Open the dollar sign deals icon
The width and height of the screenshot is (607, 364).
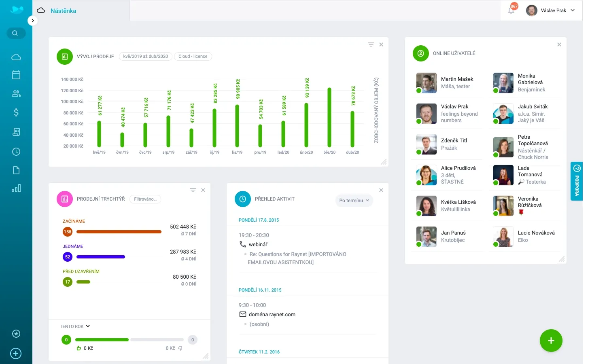[16, 112]
